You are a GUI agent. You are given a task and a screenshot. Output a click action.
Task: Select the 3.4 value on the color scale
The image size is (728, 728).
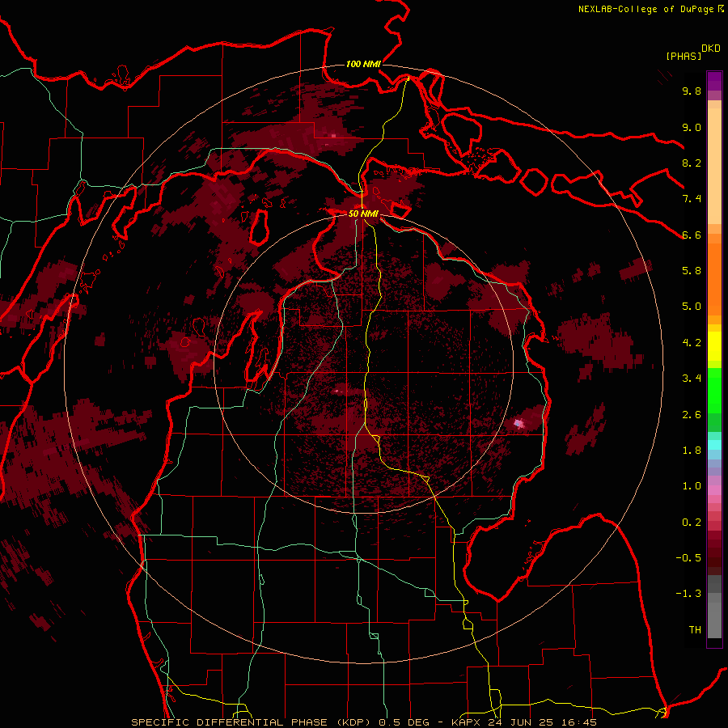(692, 379)
